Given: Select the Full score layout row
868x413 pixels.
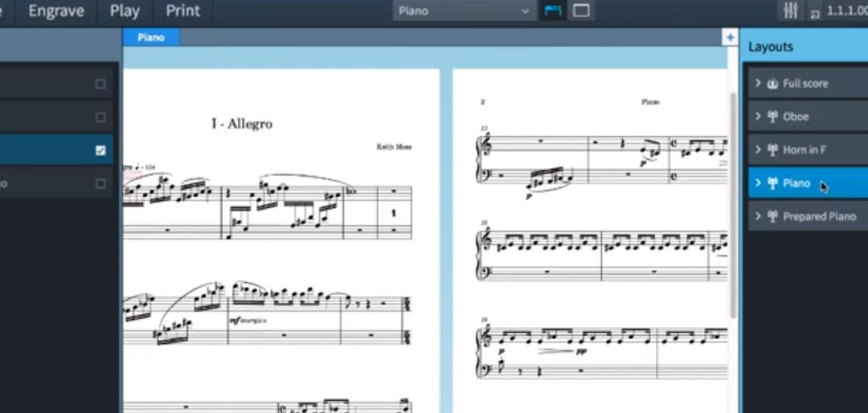Looking at the screenshot, I should [809, 84].
